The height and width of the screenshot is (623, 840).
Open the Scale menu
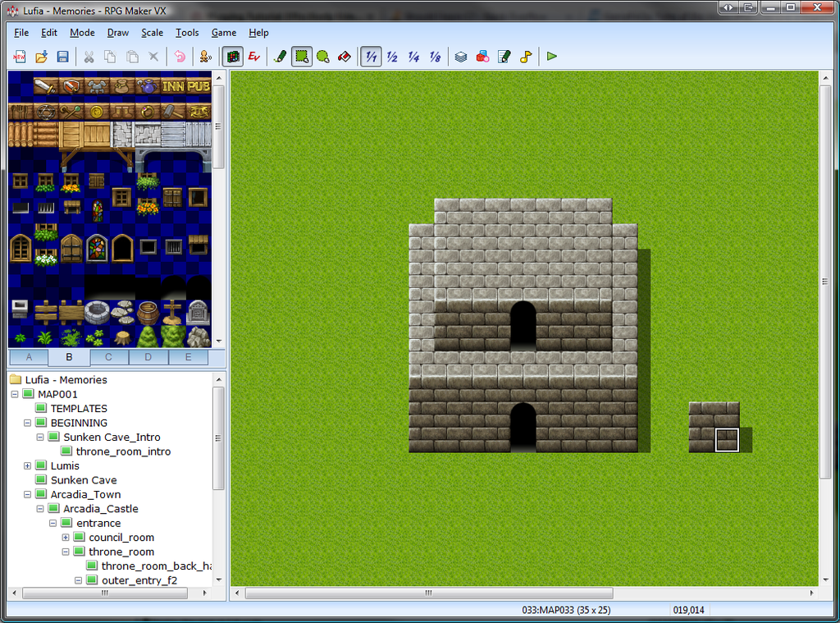click(x=152, y=33)
